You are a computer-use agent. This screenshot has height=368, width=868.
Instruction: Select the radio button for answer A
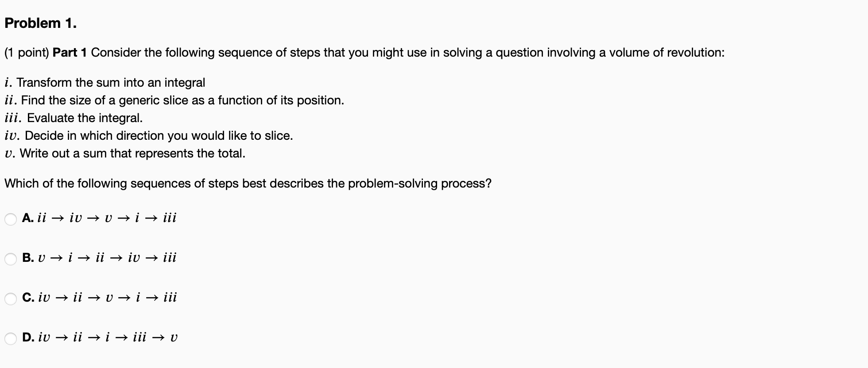pyautogui.click(x=10, y=218)
